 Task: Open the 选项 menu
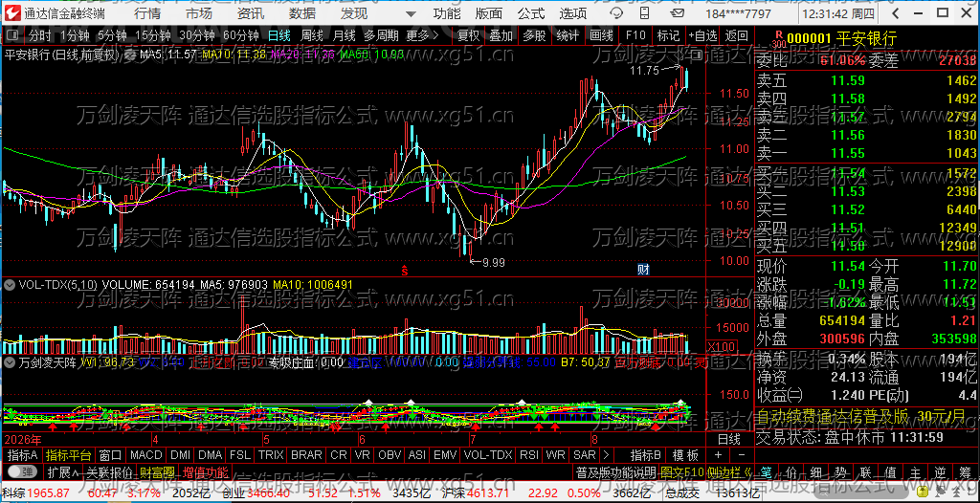pyautogui.click(x=572, y=13)
